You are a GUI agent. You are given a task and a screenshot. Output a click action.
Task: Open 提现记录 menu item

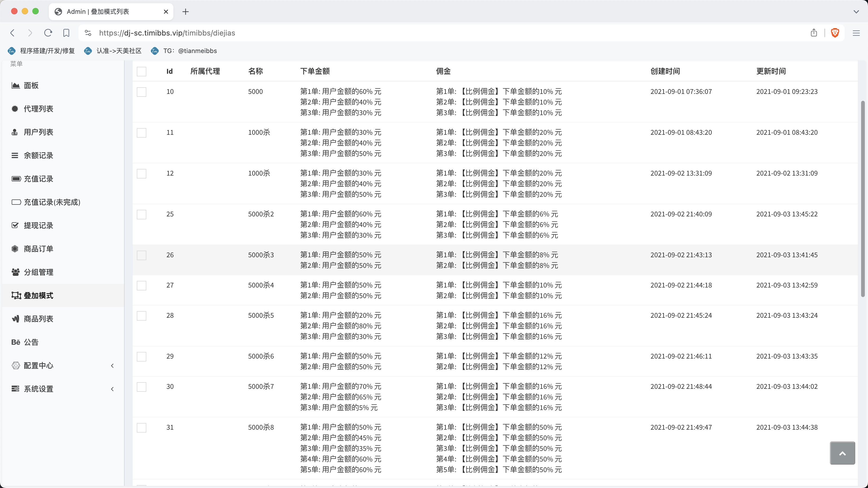[x=63, y=225]
